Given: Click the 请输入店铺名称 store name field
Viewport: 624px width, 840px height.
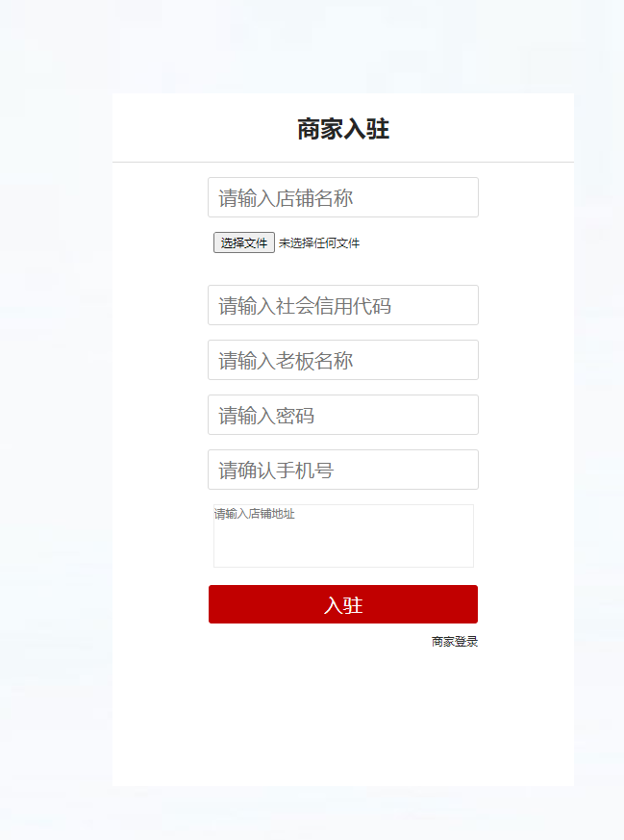Looking at the screenshot, I should click(343, 197).
